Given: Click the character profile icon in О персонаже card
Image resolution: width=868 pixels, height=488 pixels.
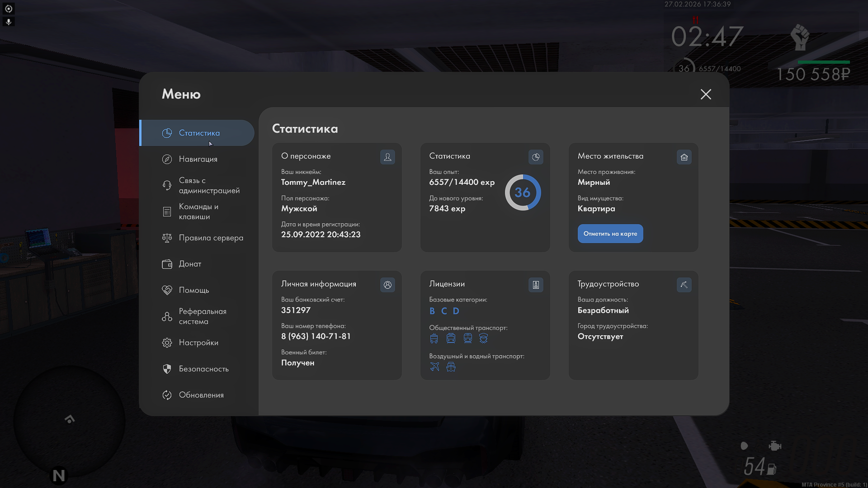Looking at the screenshot, I should click(x=387, y=157).
